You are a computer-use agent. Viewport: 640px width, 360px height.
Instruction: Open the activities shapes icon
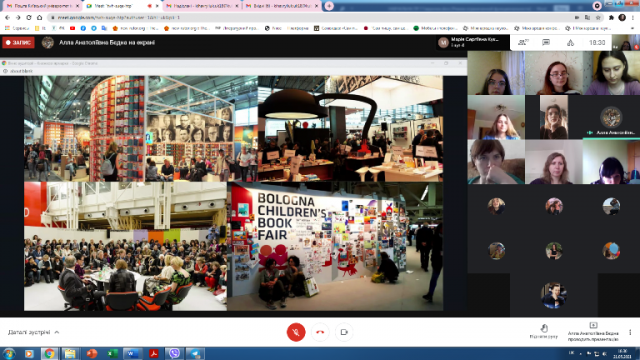click(x=570, y=42)
